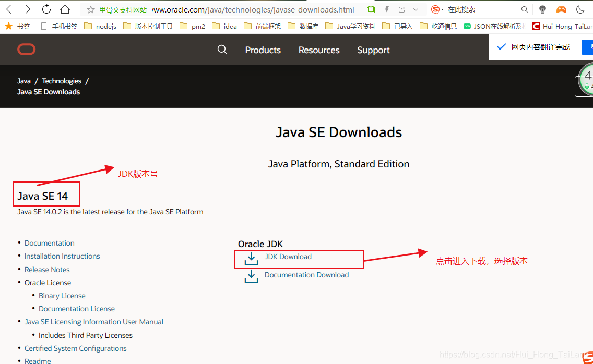Click the Java breadcrumb link

click(x=24, y=81)
